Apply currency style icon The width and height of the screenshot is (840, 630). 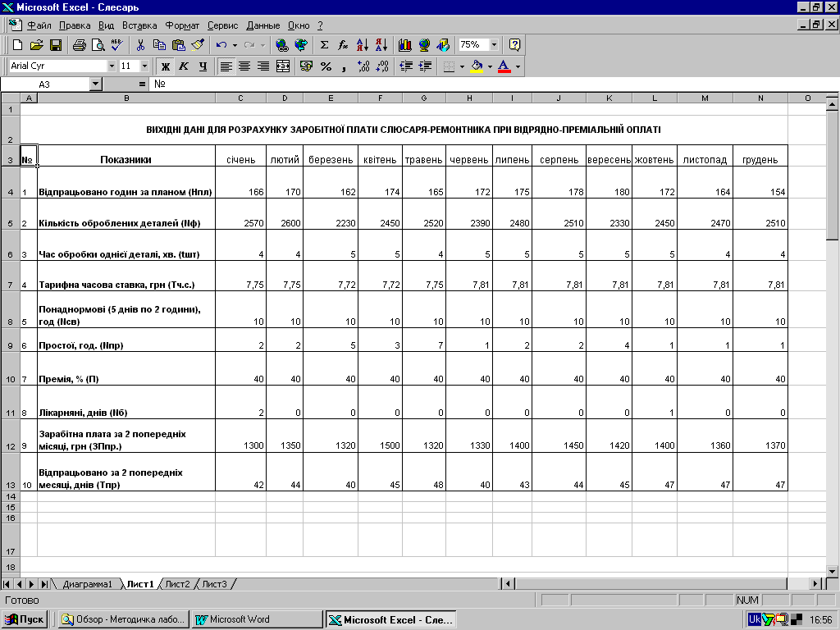pyautogui.click(x=307, y=66)
